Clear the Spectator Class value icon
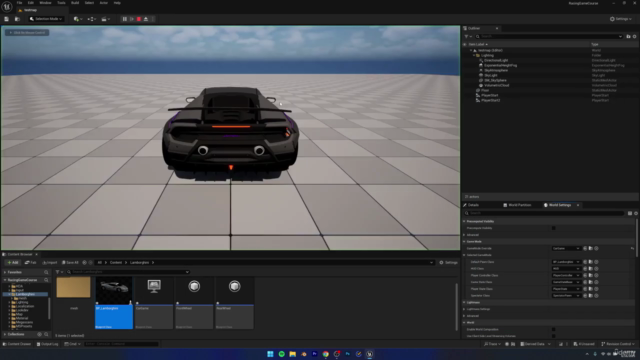 coord(596,296)
